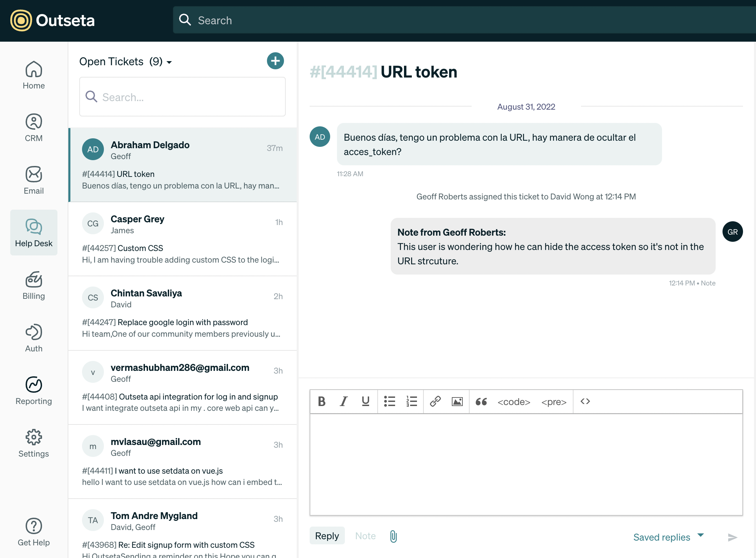The height and width of the screenshot is (558, 756).
Task: Click the insert image icon
Action: point(457,401)
